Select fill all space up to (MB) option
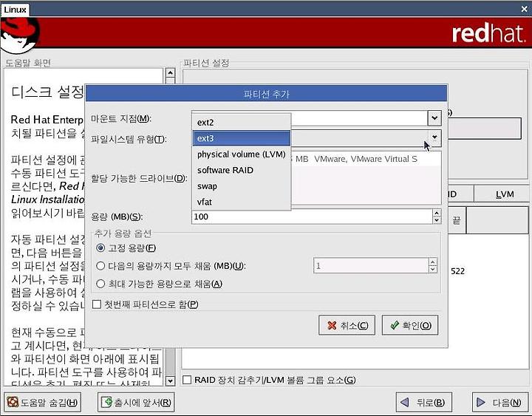 (100, 266)
